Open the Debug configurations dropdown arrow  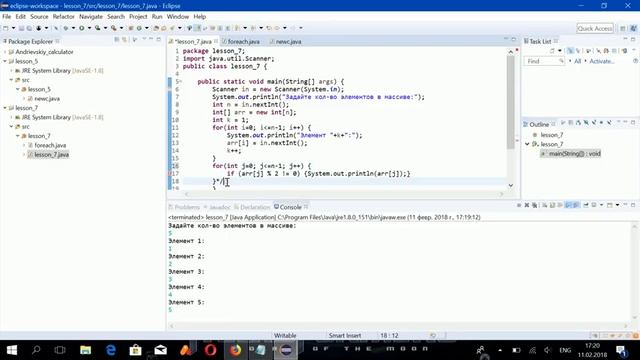(73, 28)
